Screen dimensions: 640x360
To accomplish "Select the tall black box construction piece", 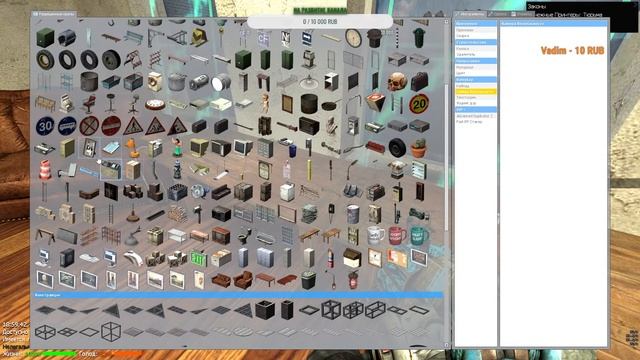I will [287, 310].
